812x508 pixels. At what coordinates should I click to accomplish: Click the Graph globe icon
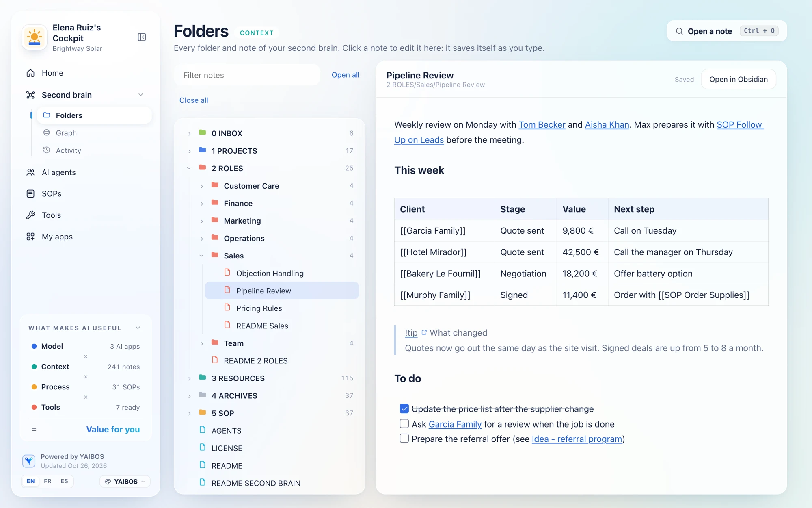coord(47,132)
